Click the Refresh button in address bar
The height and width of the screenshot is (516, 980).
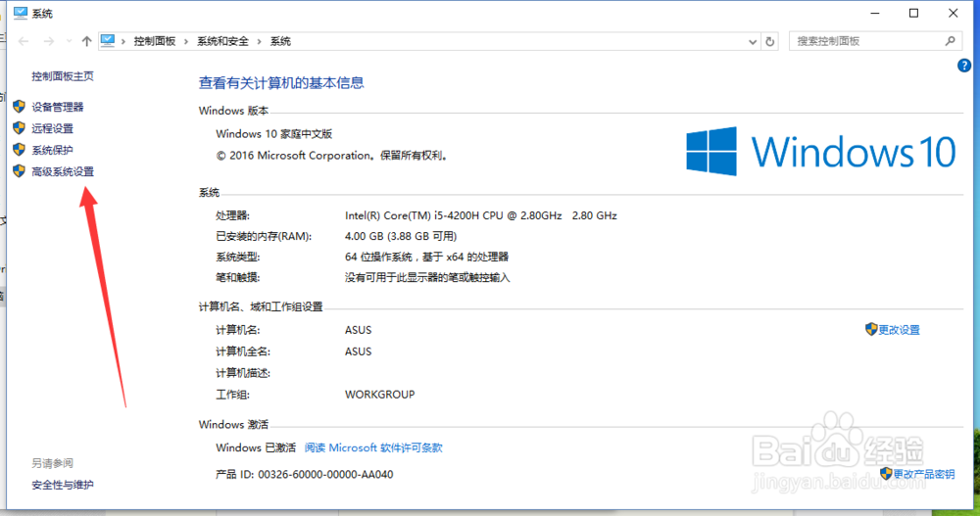[x=770, y=42]
